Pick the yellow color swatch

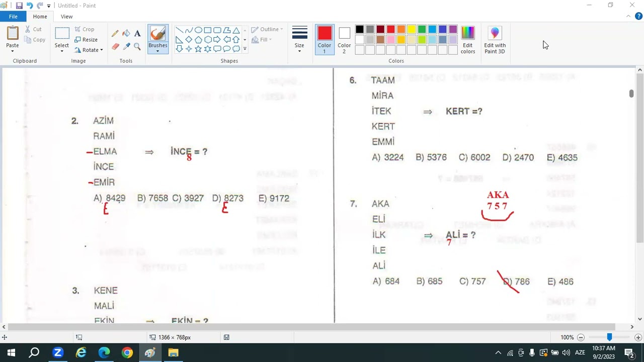click(x=412, y=30)
